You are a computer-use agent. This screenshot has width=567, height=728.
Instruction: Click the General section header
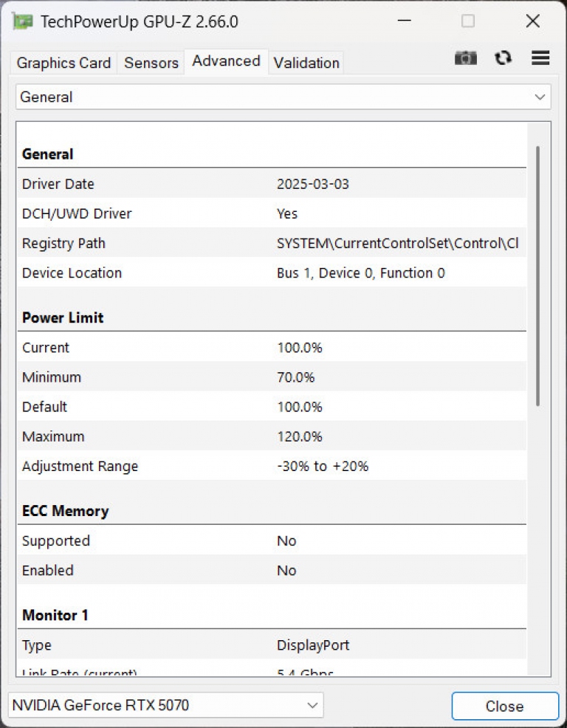click(48, 154)
